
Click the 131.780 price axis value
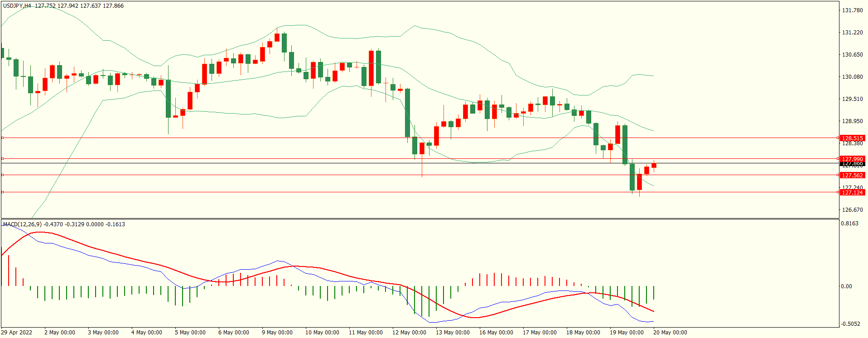coord(852,10)
